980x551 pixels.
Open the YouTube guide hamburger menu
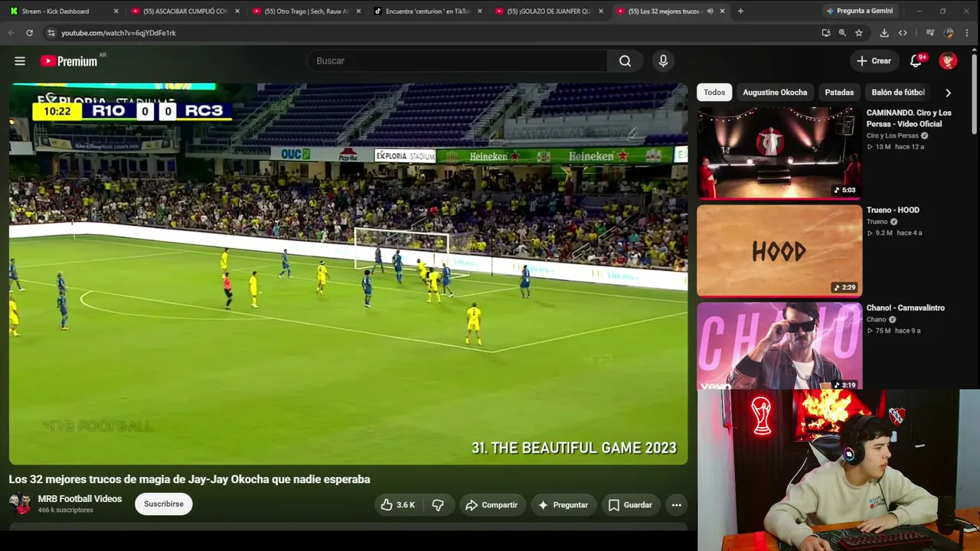pos(20,61)
